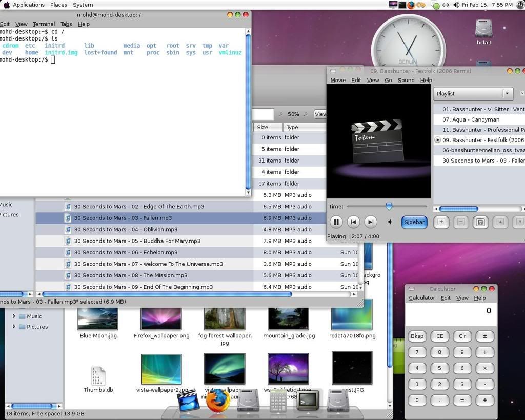This screenshot has height=420, width=525.
Task: Click the terminal vertical scrollbar
Action: [x=248, y=112]
